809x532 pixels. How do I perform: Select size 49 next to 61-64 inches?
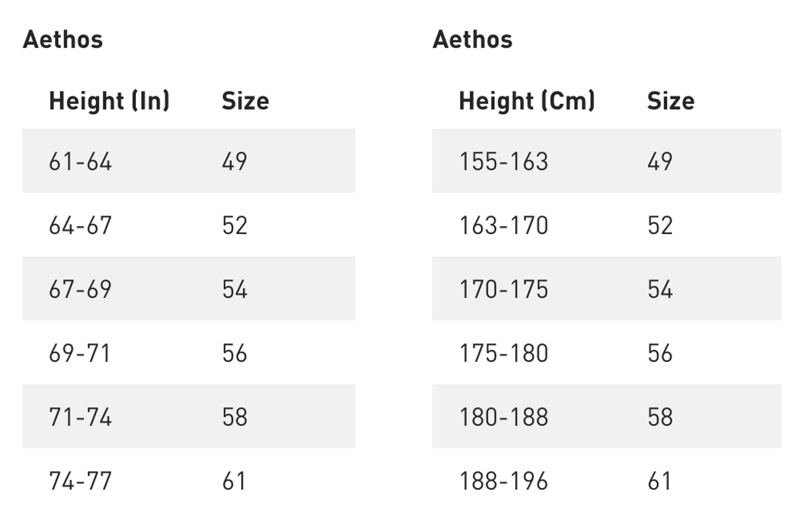click(x=235, y=161)
